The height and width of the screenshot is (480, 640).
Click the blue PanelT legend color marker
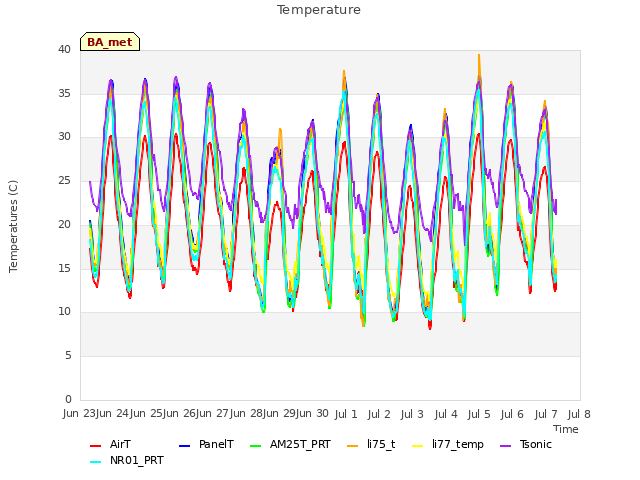tap(185, 445)
